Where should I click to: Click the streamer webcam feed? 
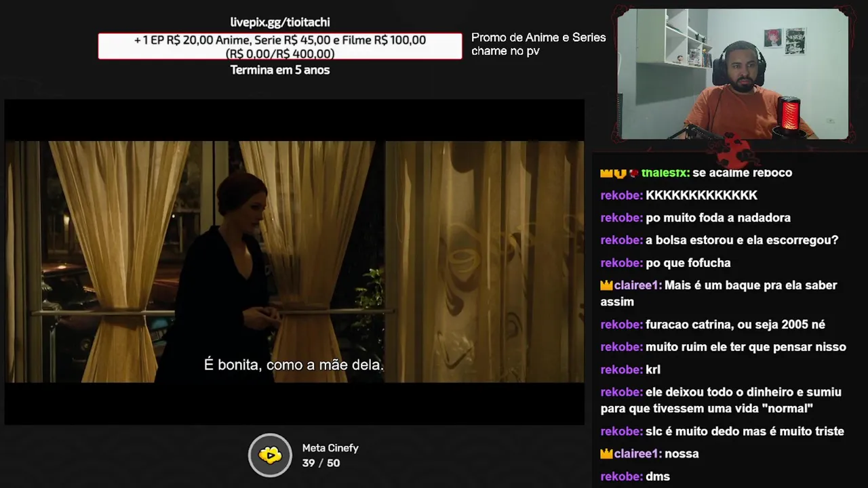coord(733,74)
